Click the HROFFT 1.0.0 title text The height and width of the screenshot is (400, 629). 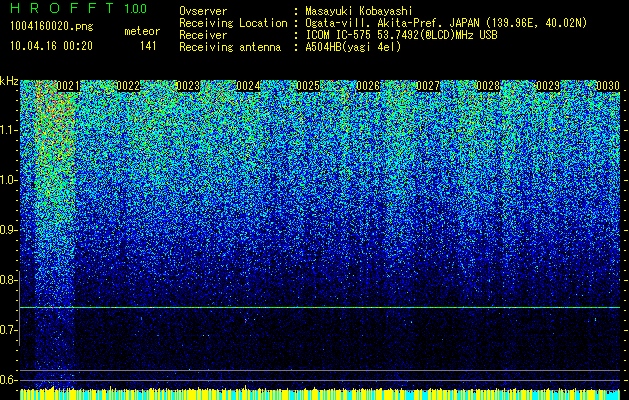point(78,8)
